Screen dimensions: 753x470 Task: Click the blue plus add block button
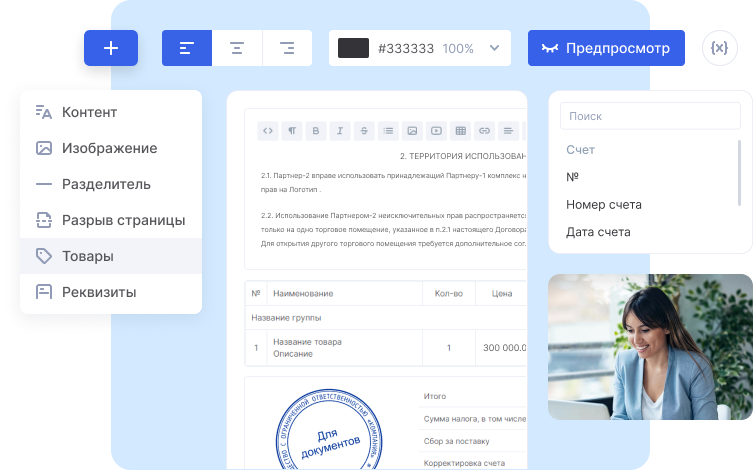point(111,48)
